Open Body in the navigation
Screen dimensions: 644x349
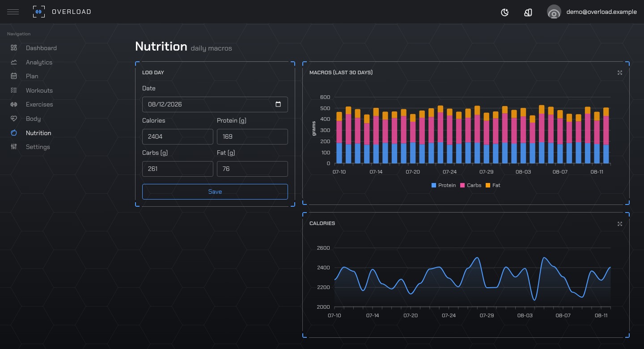pyautogui.click(x=33, y=119)
